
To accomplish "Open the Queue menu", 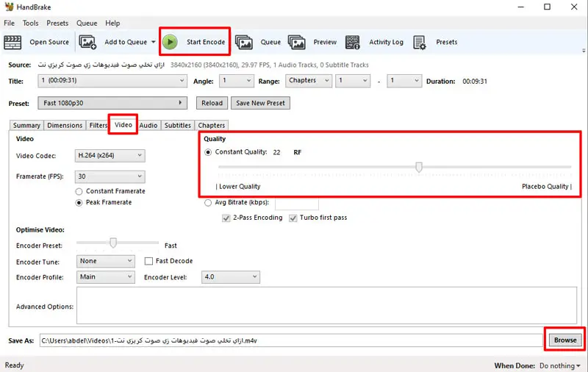I will [x=87, y=24].
